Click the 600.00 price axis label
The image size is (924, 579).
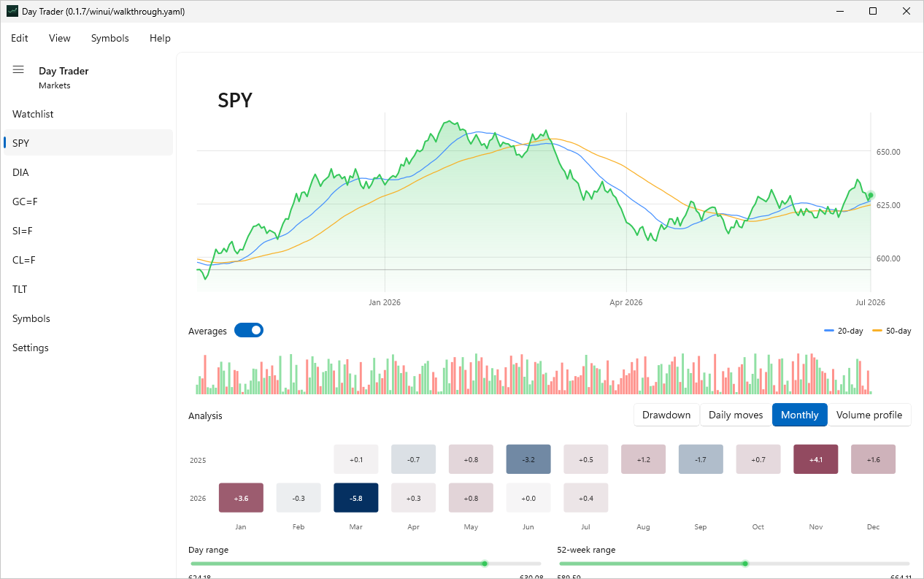pos(888,258)
